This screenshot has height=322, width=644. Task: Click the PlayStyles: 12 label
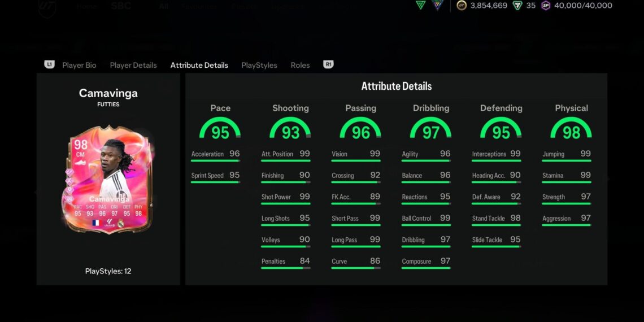[x=108, y=271]
